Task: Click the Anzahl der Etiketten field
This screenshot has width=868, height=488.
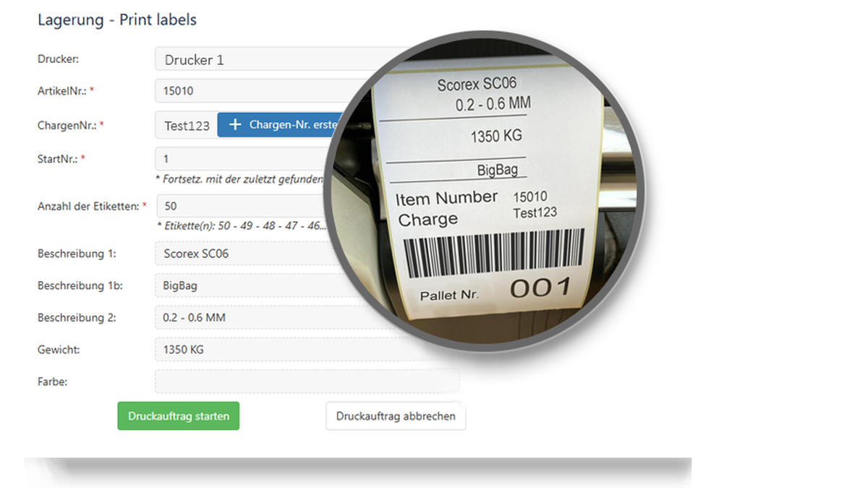Action: [x=242, y=206]
